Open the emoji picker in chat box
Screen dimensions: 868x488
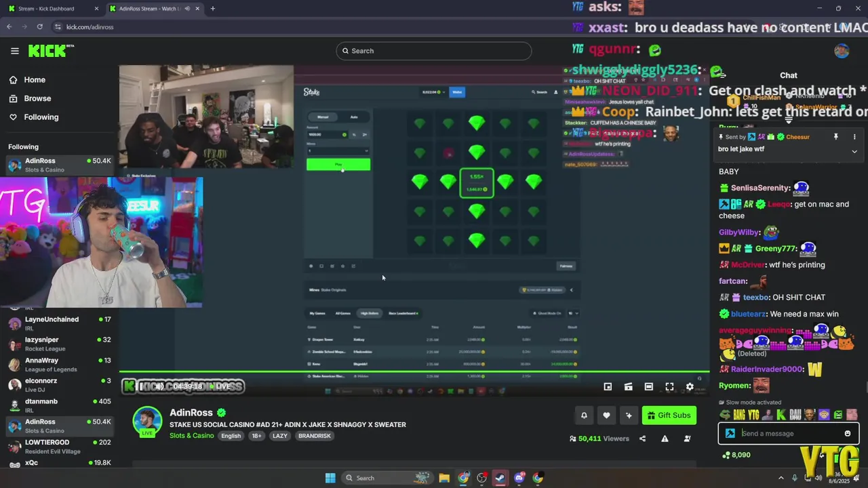pyautogui.click(x=847, y=434)
